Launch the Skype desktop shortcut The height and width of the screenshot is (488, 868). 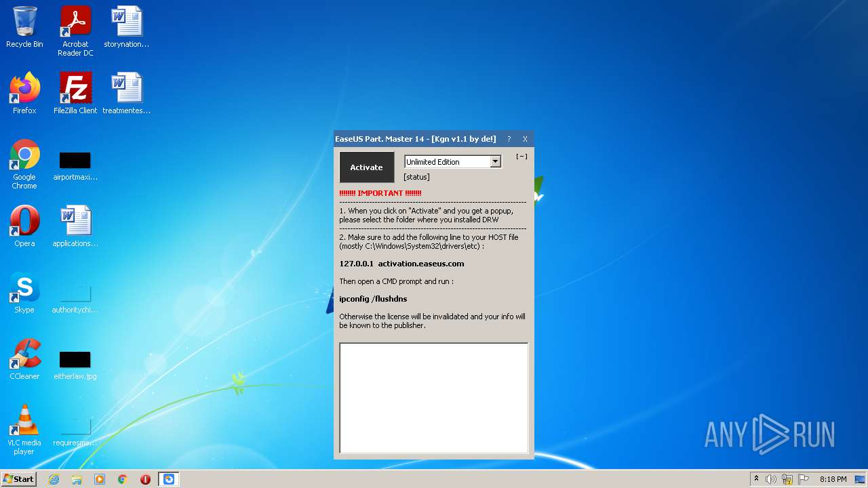click(24, 293)
